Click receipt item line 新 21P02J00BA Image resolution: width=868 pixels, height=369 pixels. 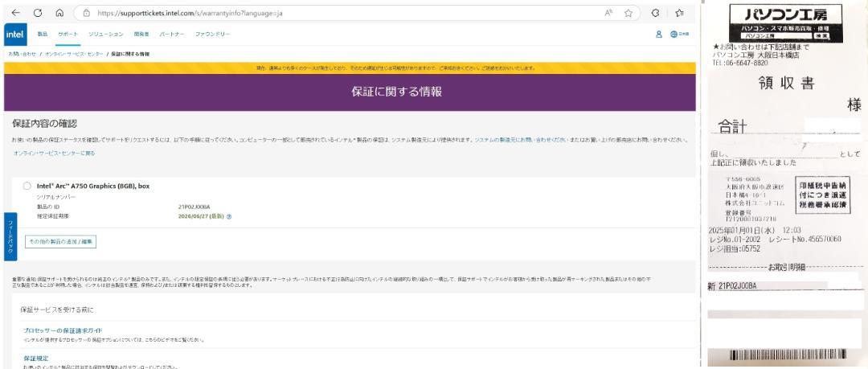732,286
